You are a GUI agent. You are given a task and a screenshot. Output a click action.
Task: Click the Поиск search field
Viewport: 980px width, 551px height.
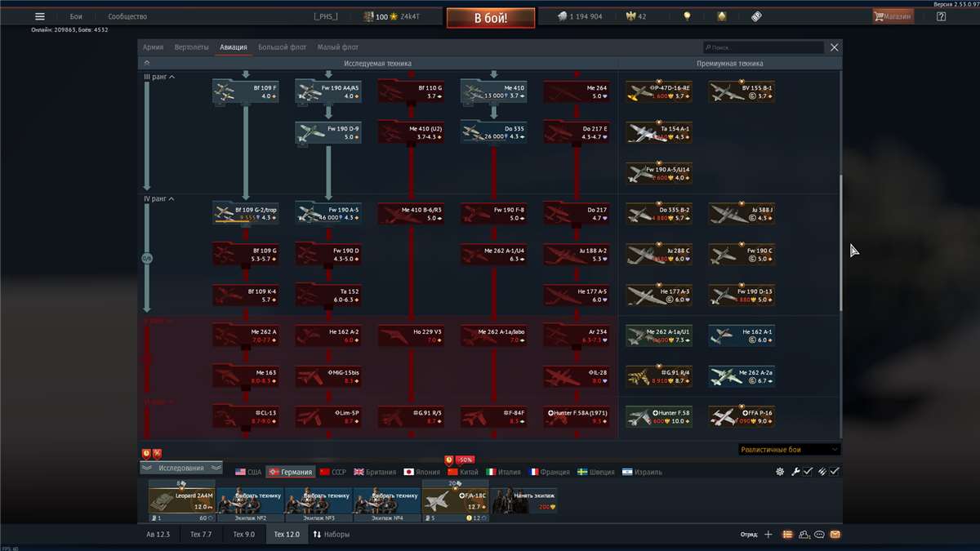tap(764, 48)
